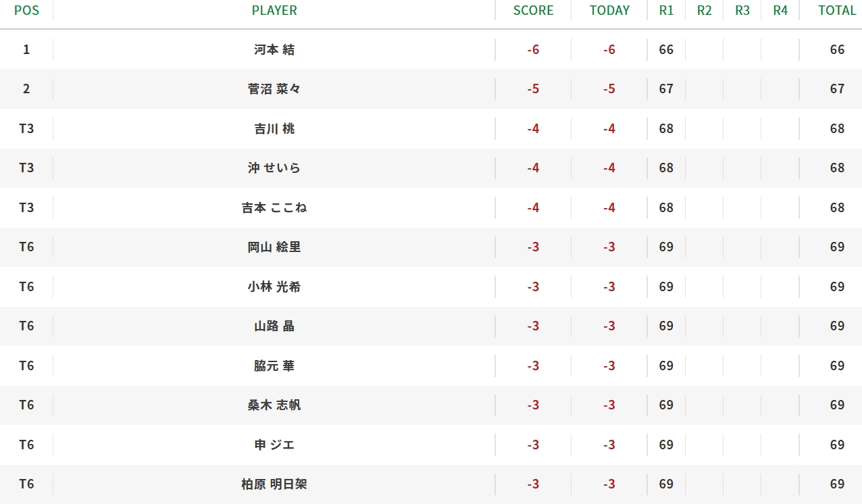Screen dimensions: 862x504
Task: Click the R1 column header
Action: click(666, 10)
